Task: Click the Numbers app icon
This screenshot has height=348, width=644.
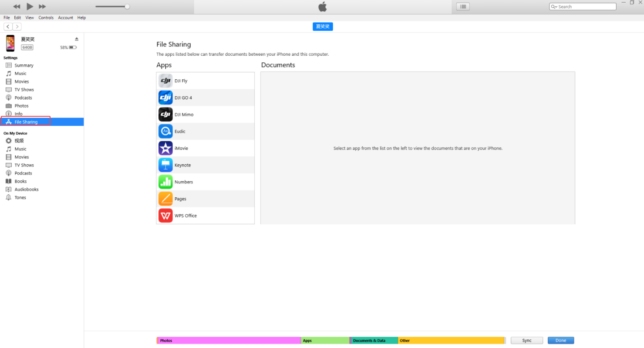Action: click(165, 182)
